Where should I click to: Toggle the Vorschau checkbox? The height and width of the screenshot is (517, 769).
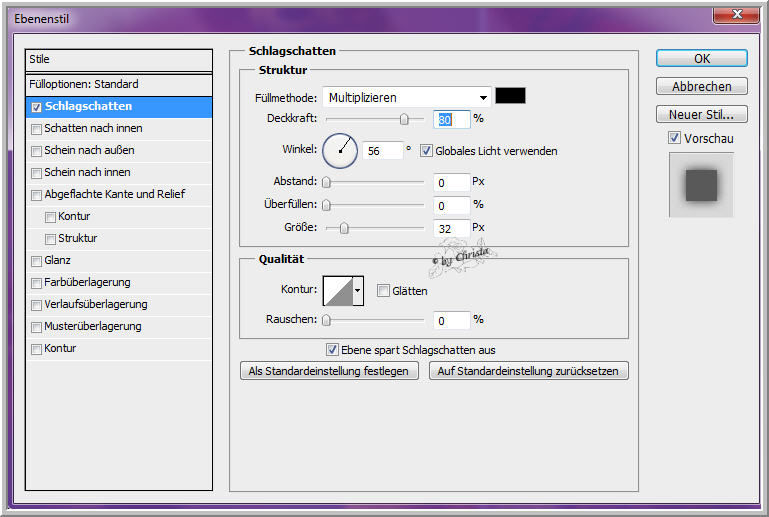(674, 138)
